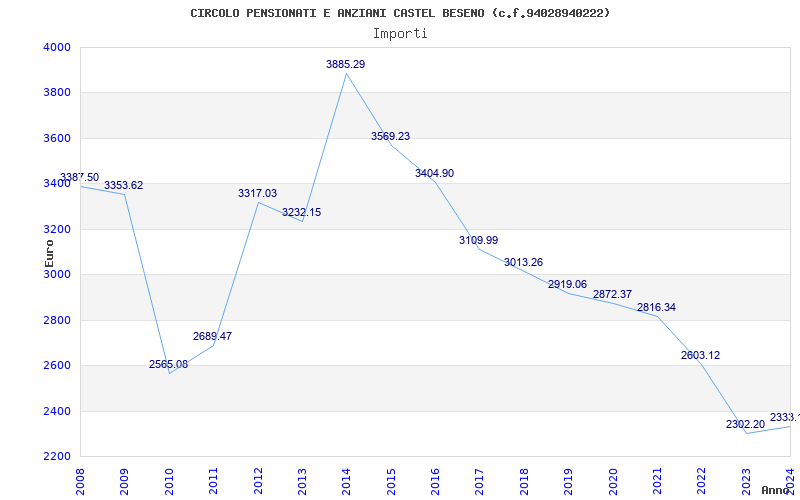Click the year 2018 axis label
The width and height of the screenshot is (800, 500).
click(x=524, y=481)
